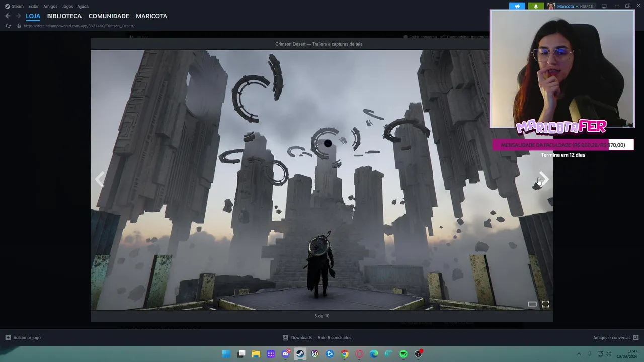This screenshot has height=362, width=644.
Task: Open fullscreen view of the screenshot
Action: coord(545,304)
